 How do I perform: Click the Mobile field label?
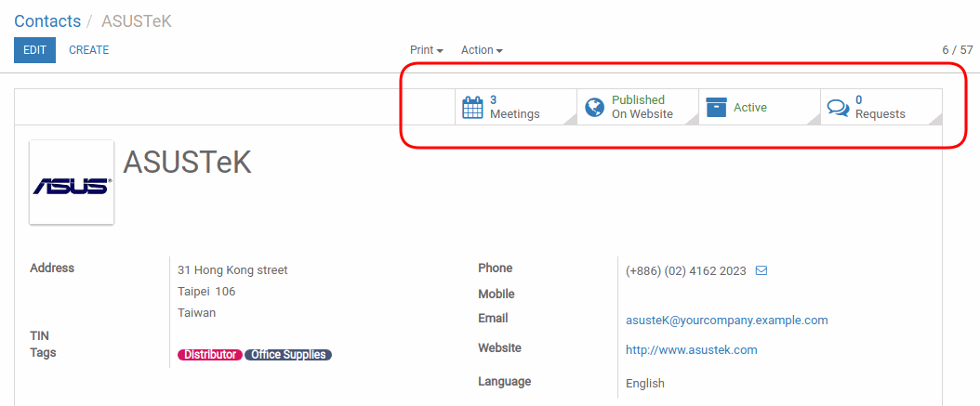pyautogui.click(x=497, y=294)
